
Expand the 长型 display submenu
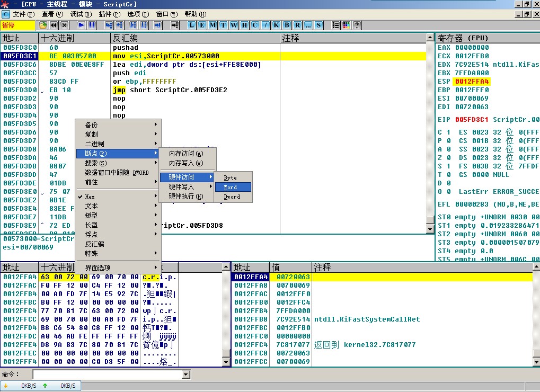[x=118, y=225]
